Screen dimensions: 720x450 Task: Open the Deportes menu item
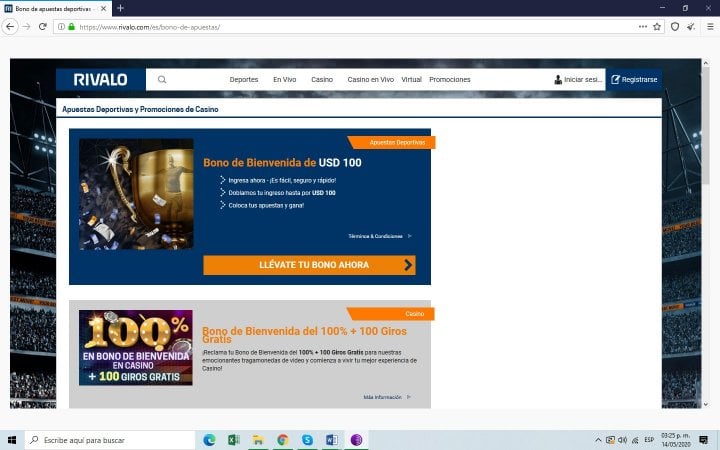point(244,79)
